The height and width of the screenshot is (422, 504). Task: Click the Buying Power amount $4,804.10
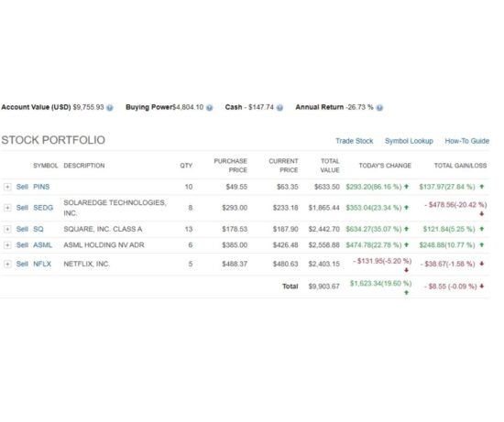[x=188, y=107]
